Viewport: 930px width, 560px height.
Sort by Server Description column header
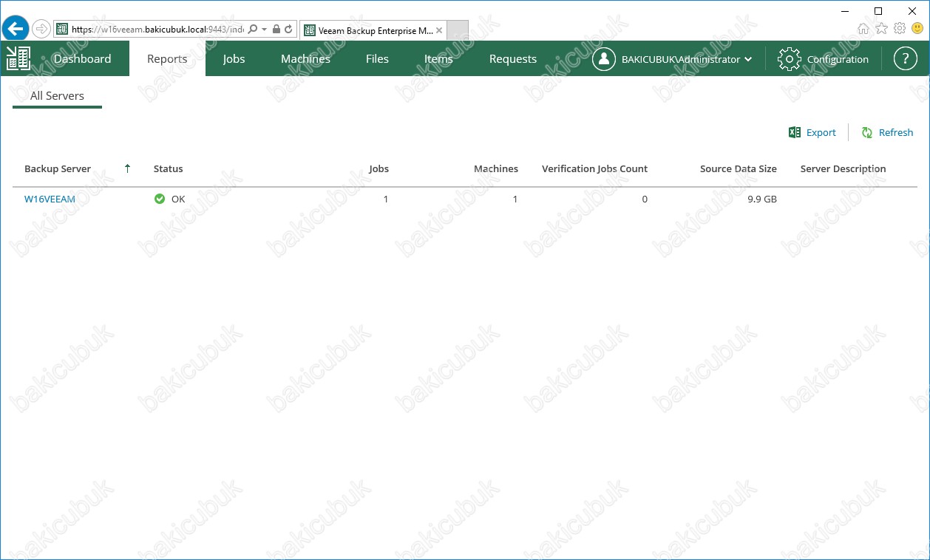(x=843, y=169)
